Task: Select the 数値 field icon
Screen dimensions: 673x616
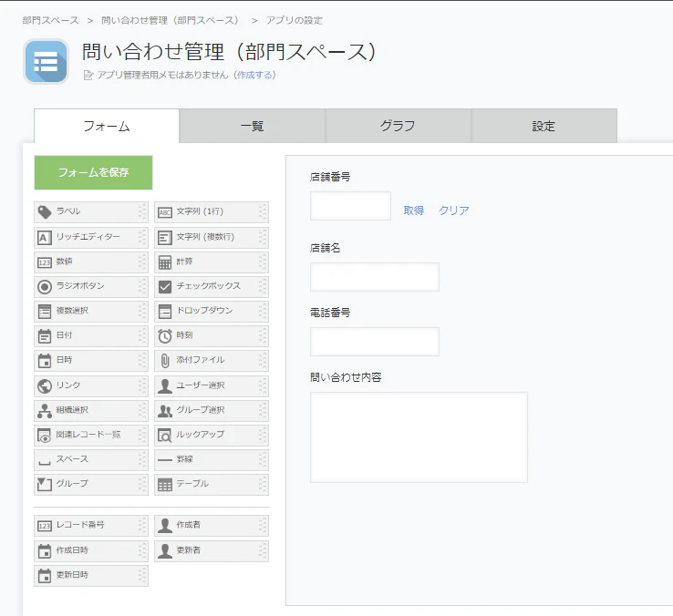Action: coord(45,262)
